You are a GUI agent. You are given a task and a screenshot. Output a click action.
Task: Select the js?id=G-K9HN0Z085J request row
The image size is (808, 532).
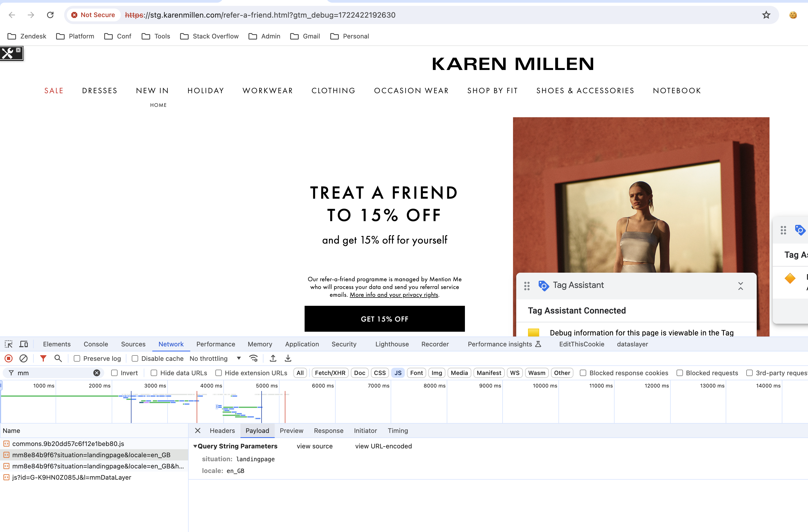(94, 477)
